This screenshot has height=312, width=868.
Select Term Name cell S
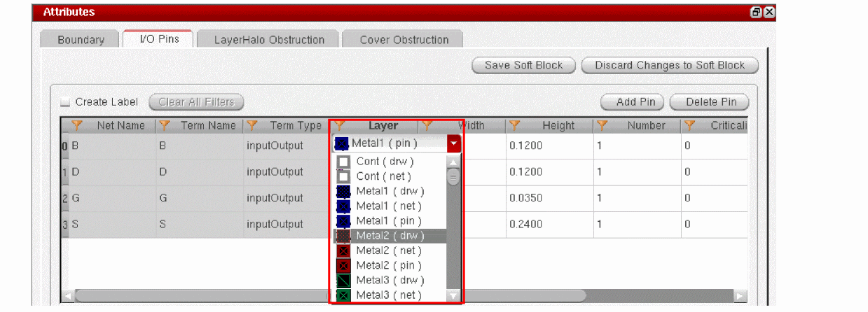(x=200, y=225)
